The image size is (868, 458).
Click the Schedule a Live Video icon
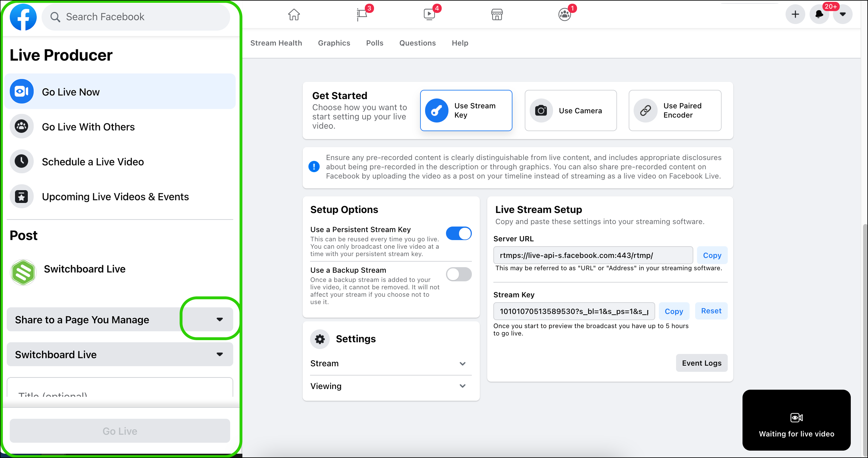[x=21, y=162]
